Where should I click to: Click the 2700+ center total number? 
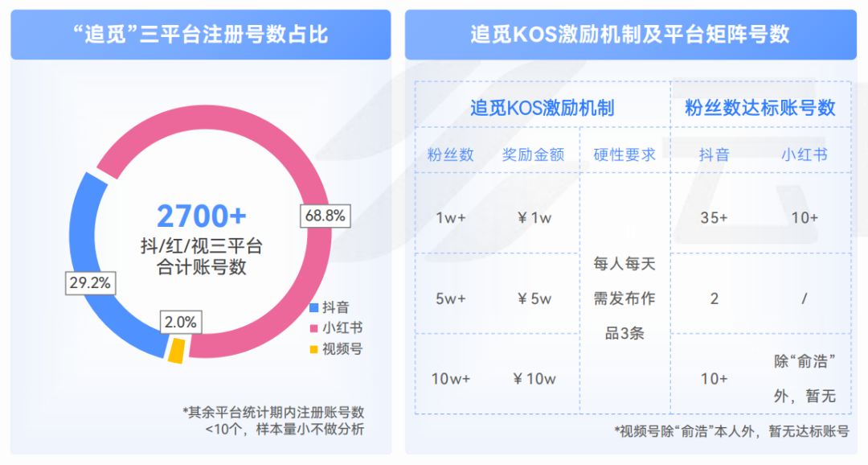pos(202,216)
